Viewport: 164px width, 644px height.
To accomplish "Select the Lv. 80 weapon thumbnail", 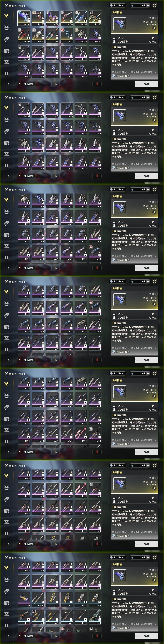I will coord(52,35).
